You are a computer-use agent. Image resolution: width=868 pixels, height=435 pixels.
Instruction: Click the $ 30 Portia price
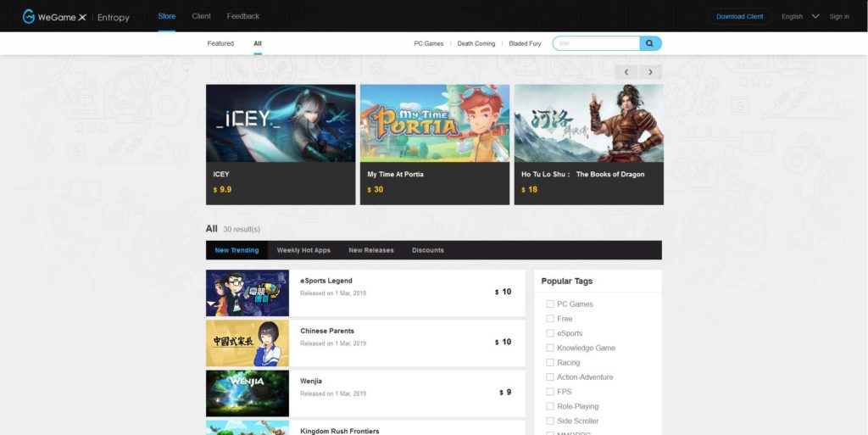pyautogui.click(x=376, y=189)
